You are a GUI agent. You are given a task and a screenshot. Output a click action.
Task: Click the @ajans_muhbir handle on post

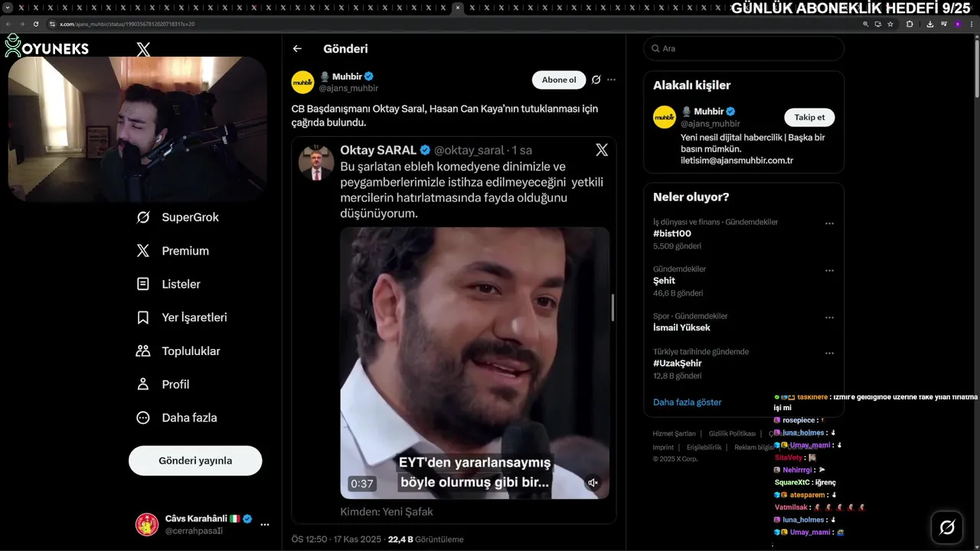pyautogui.click(x=348, y=89)
